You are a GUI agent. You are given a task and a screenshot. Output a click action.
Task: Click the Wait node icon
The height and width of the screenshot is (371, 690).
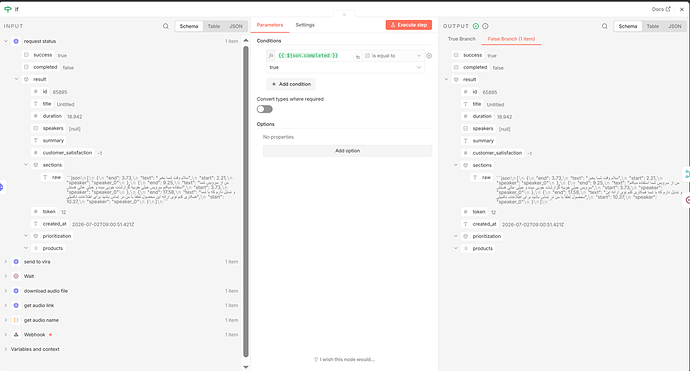click(x=16, y=276)
